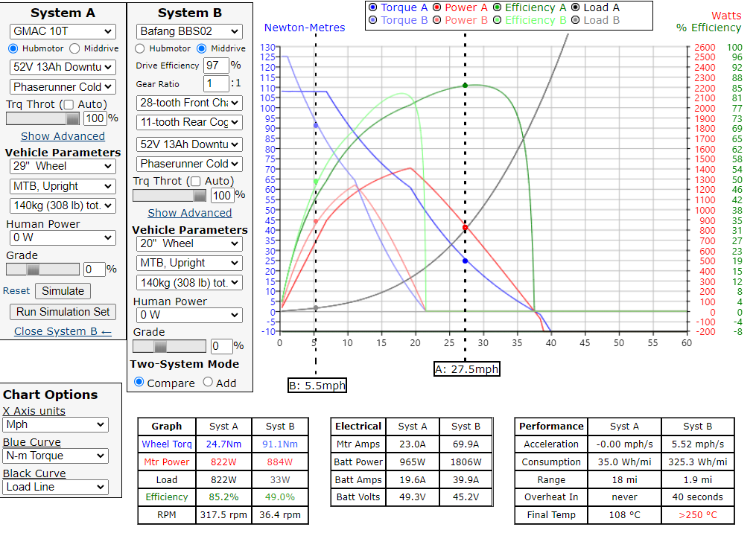756x533 pixels.
Task: Toggle Load A legend marker
Action: [575, 7]
